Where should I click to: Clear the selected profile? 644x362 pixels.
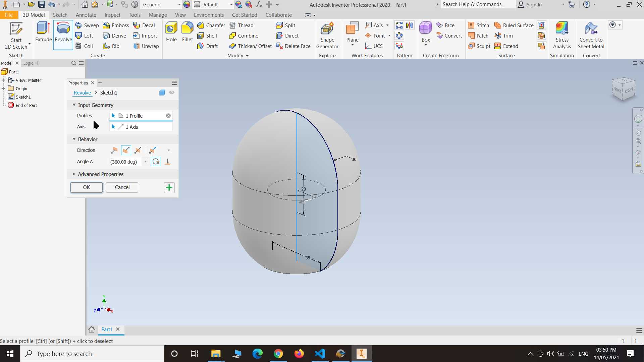point(168,116)
